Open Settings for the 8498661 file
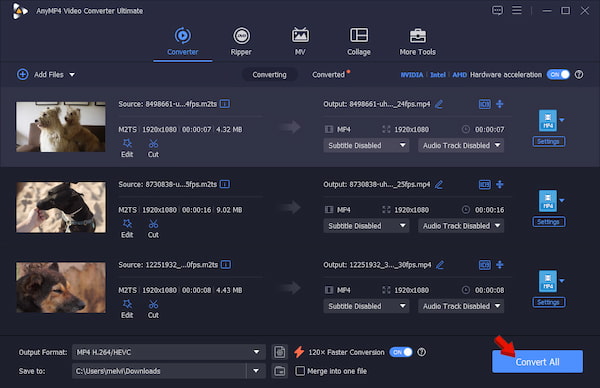This screenshot has height=388, width=600. 548,142
